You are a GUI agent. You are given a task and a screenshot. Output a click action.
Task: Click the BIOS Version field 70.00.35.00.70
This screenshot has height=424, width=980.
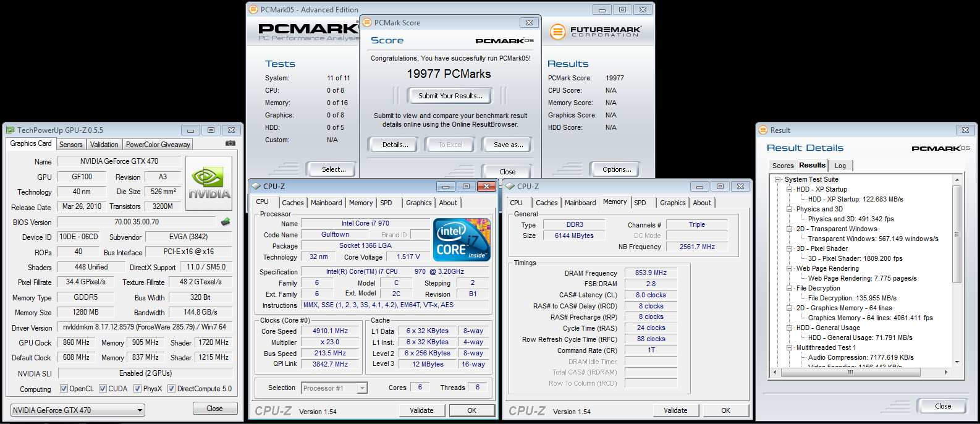click(137, 222)
